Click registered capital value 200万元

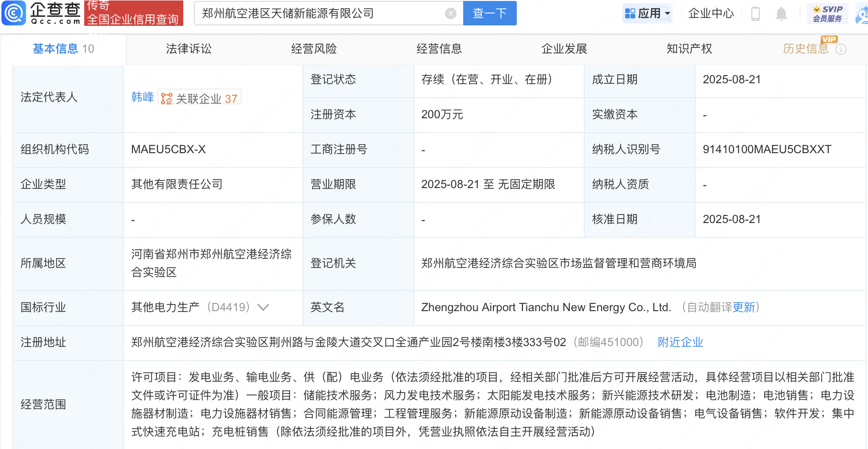click(442, 114)
